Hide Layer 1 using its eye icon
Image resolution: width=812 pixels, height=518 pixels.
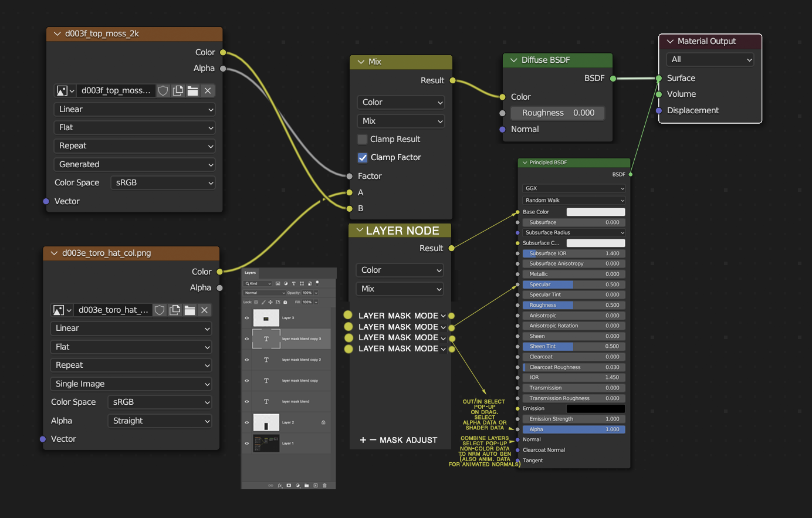[x=247, y=443]
